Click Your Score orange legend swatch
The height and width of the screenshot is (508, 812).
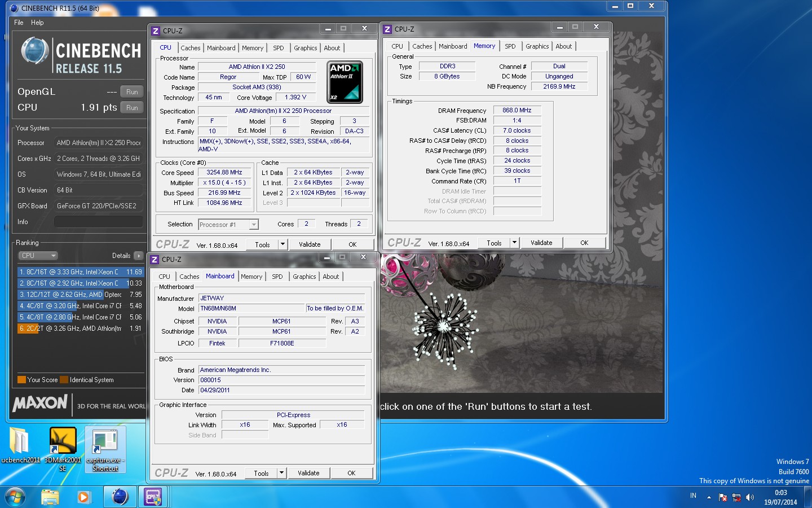coord(21,380)
